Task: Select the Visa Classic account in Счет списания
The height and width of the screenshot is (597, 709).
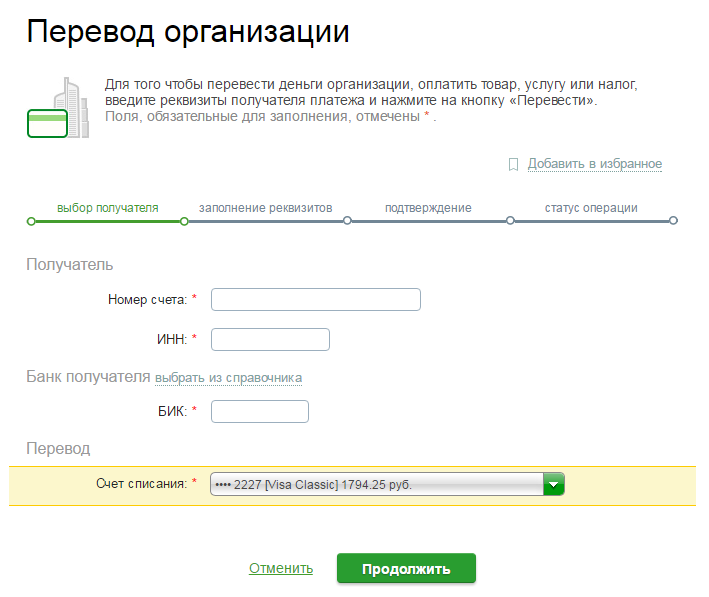Action: 376,485
